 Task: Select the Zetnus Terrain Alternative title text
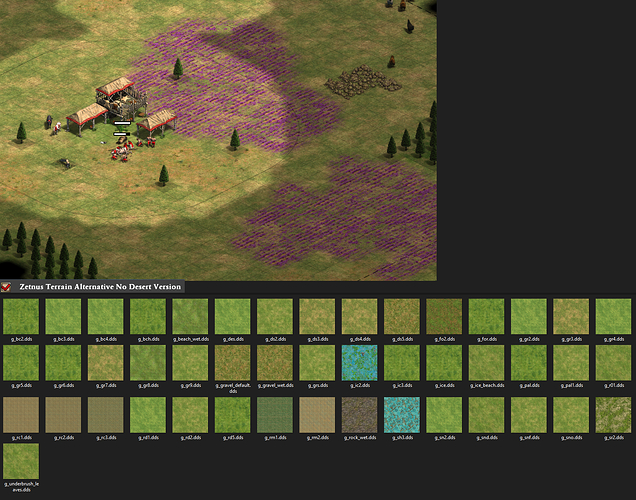(x=100, y=287)
